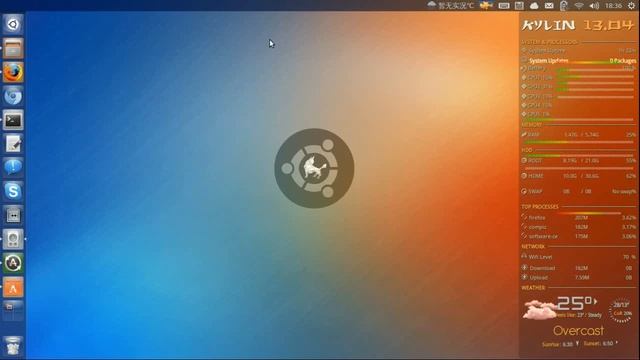This screenshot has height=360, width=640.
Task: Click the 0 Packages value
Action: tap(623, 60)
